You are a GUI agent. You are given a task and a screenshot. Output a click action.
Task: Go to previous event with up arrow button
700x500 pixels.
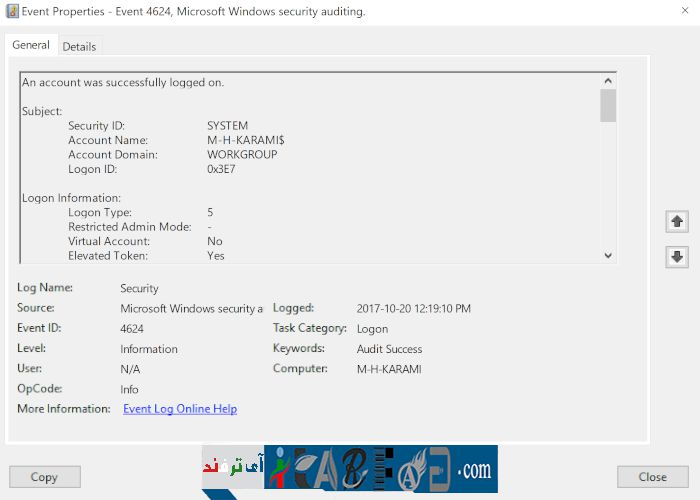coord(677,222)
